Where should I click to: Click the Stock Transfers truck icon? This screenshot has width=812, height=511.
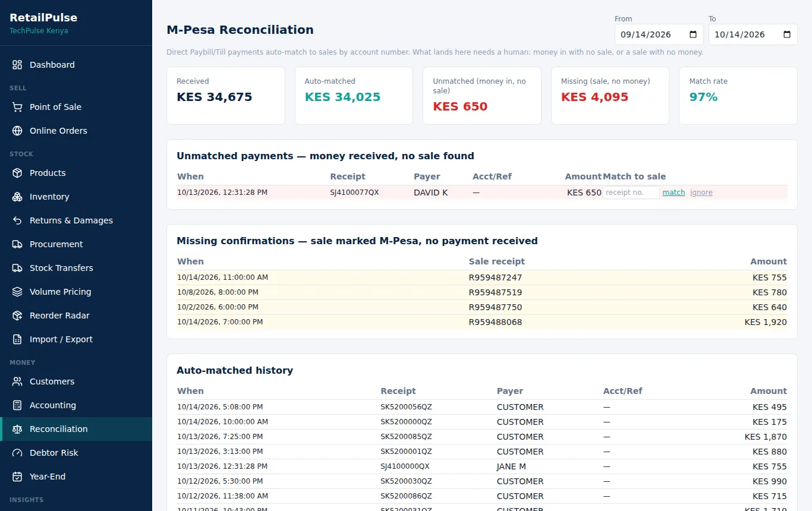point(17,268)
